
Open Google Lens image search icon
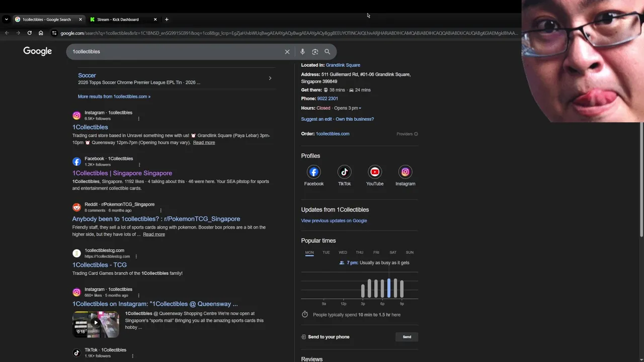tap(315, 52)
